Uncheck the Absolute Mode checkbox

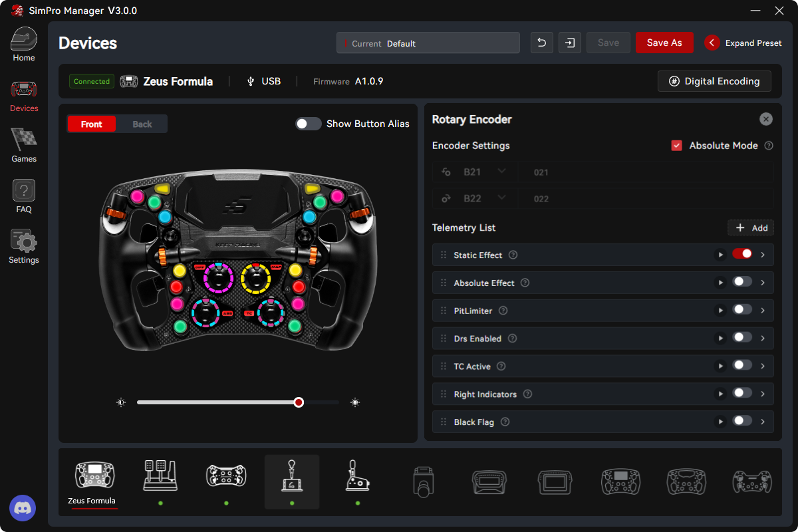[677, 146]
